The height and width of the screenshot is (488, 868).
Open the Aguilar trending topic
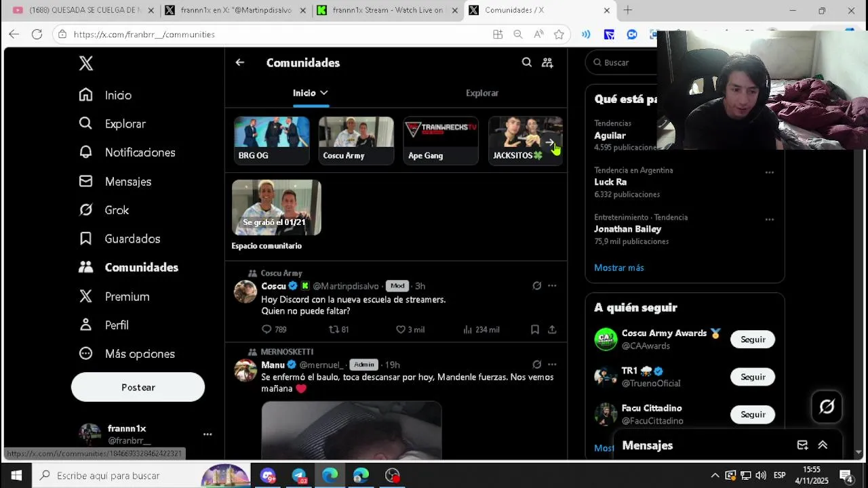[x=610, y=136]
